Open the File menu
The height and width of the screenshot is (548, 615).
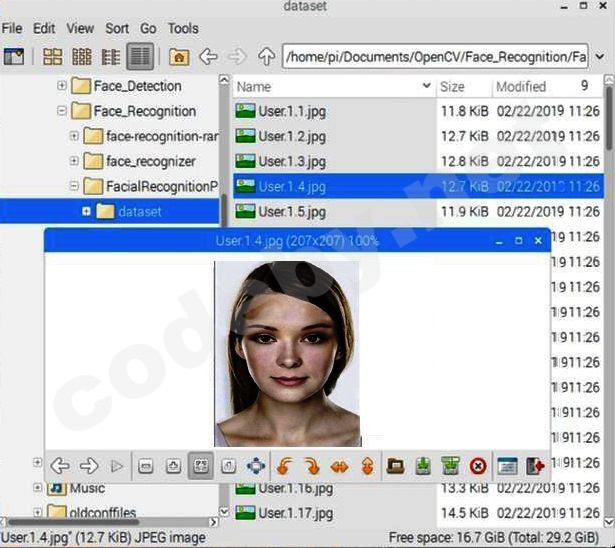[x=12, y=28]
